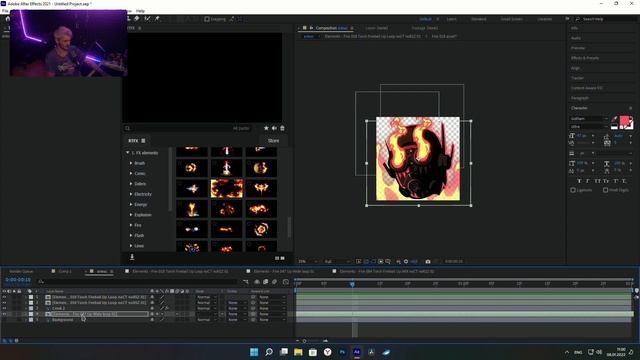Click the graph editor icon in timeline
This screenshot has width=640, height=360.
point(286,282)
